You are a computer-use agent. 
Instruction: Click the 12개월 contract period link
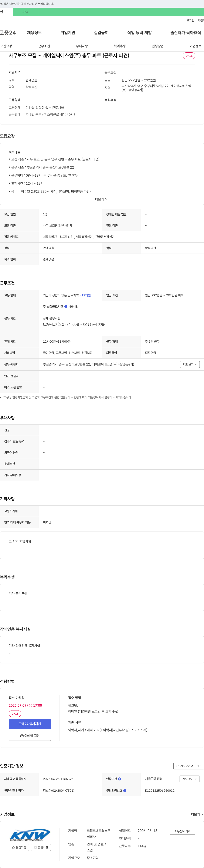tap(86, 295)
